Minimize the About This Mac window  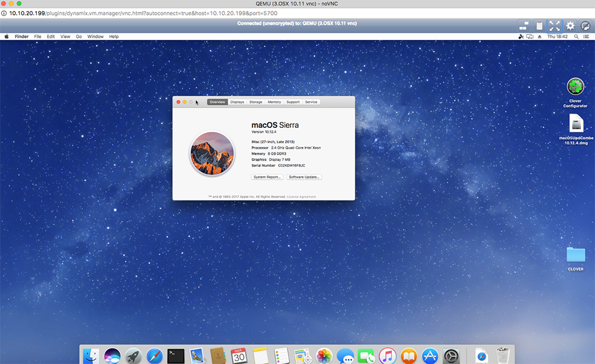coord(184,102)
